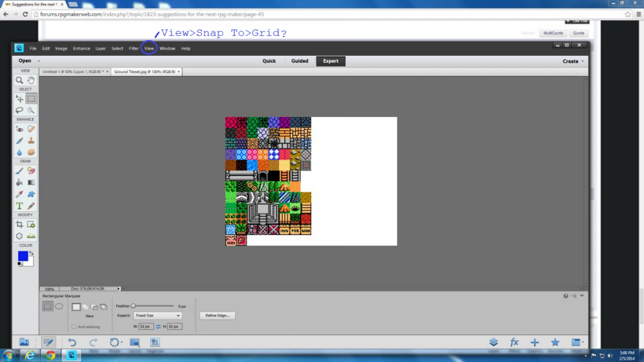Adjust the Feather slider handle
Image resolution: width=644 pixels, height=362 pixels.
(x=133, y=306)
